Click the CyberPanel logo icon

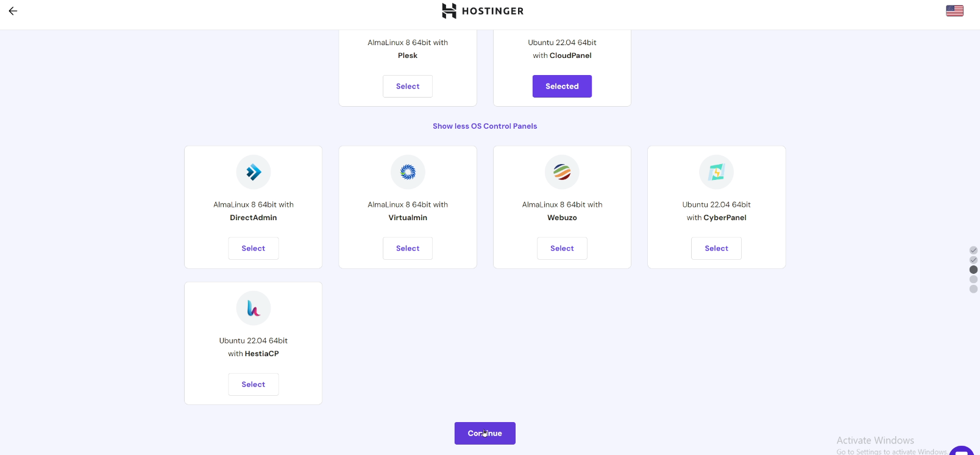coord(717,172)
